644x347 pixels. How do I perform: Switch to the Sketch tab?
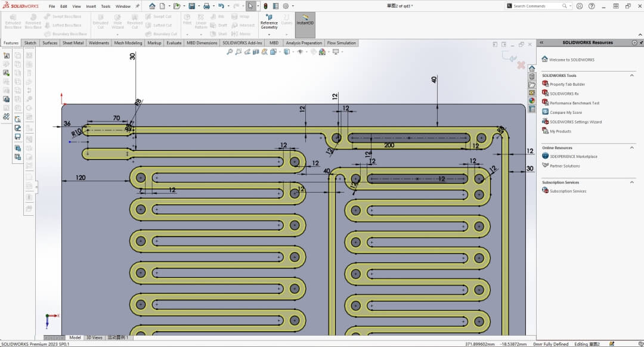[30, 43]
